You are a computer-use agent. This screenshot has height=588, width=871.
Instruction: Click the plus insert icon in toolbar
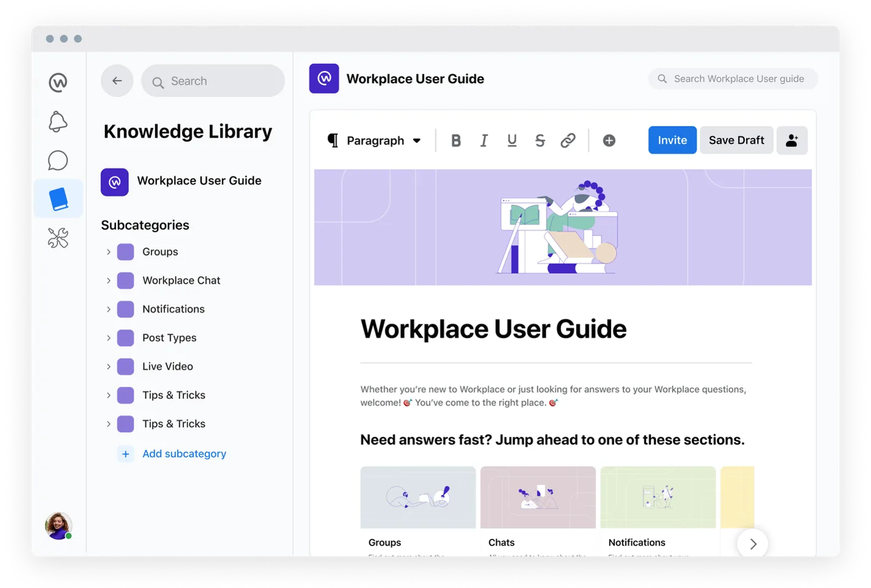coord(609,140)
